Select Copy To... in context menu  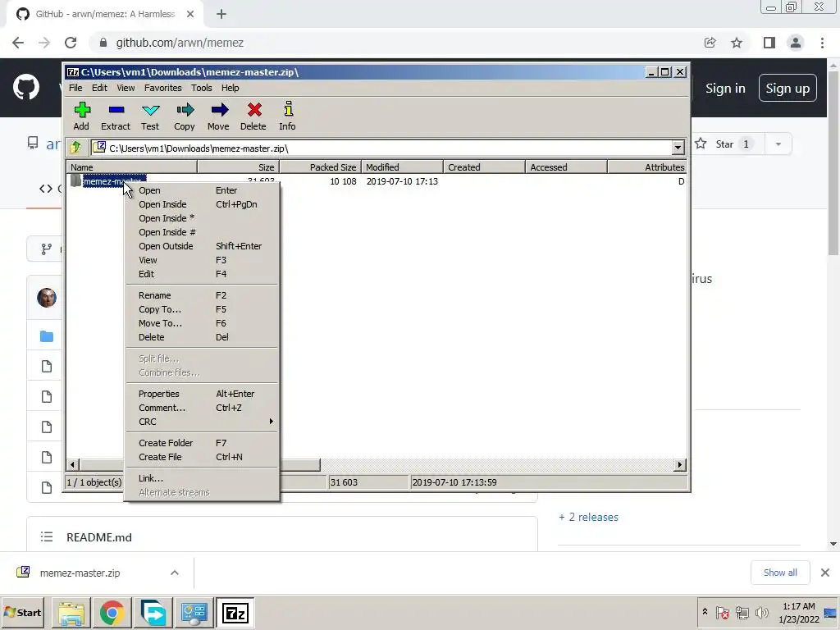point(202,309)
